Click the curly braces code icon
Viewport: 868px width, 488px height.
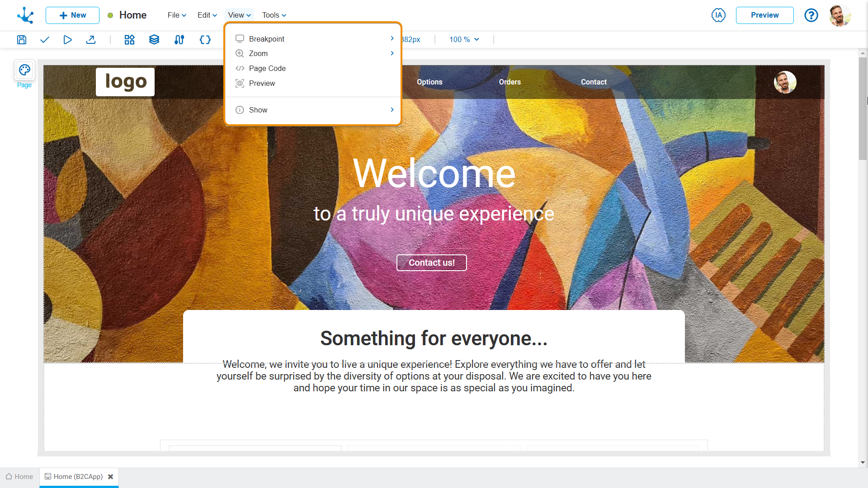point(205,40)
